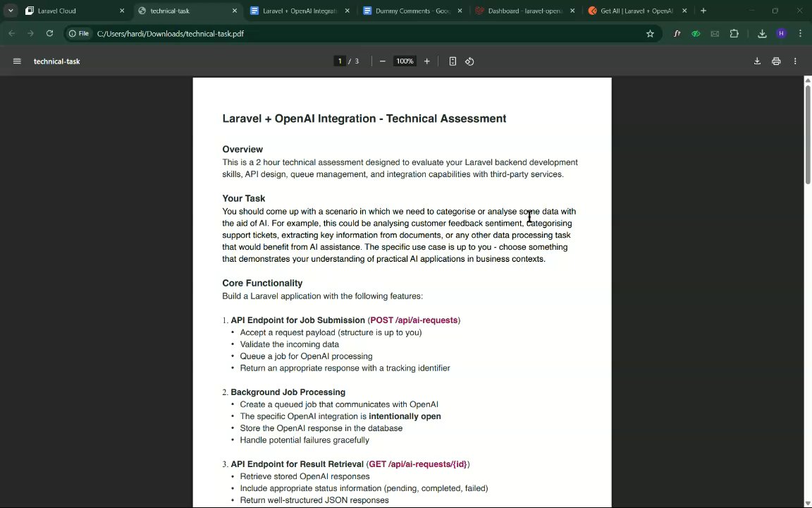Click the 'Handle potential failures gracefully' bullet
This screenshot has height=508, width=812.
tap(304, 440)
